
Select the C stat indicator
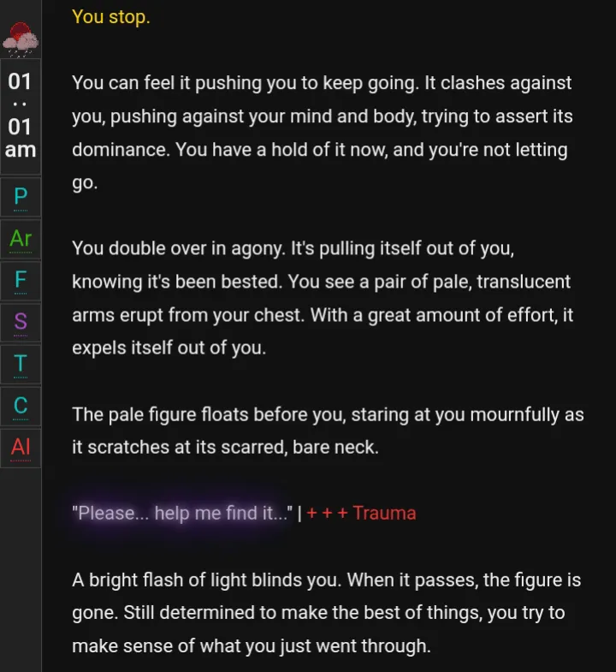point(21,405)
